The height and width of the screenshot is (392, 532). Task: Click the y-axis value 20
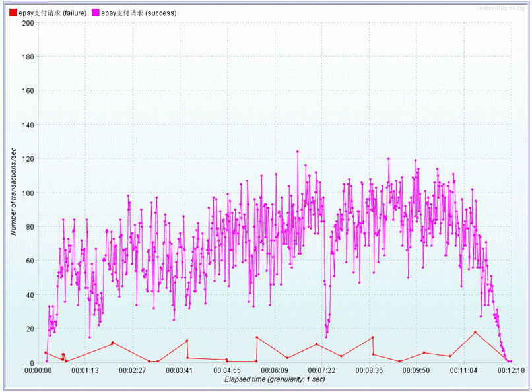click(x=30, y=329)
